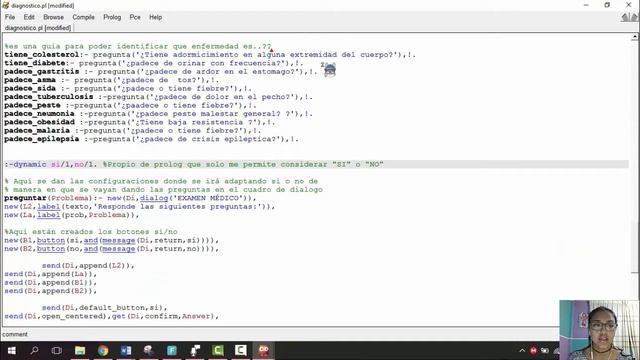The width and height of the screenshot is (640, 360).
Task: Click the 'label' link on the La line
Action: 49,215
